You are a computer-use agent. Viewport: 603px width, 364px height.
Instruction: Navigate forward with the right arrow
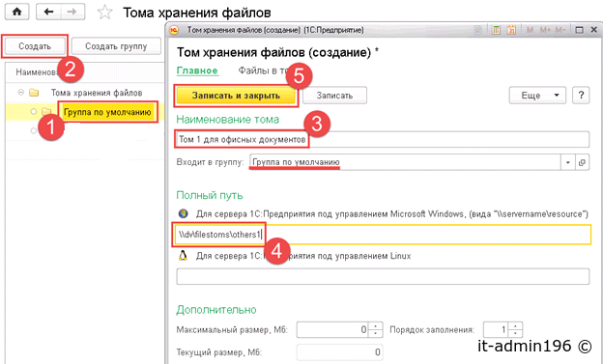point(72,12)
